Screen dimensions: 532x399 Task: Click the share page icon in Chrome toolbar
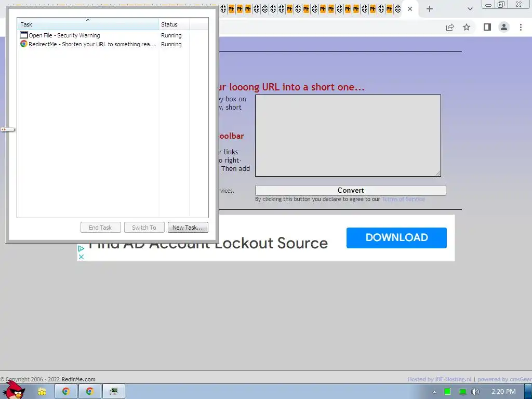click(450, 27)
